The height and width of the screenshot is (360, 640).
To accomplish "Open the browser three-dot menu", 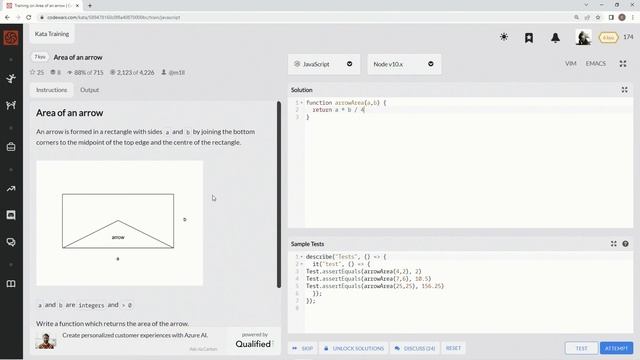I will click(633, 18).
